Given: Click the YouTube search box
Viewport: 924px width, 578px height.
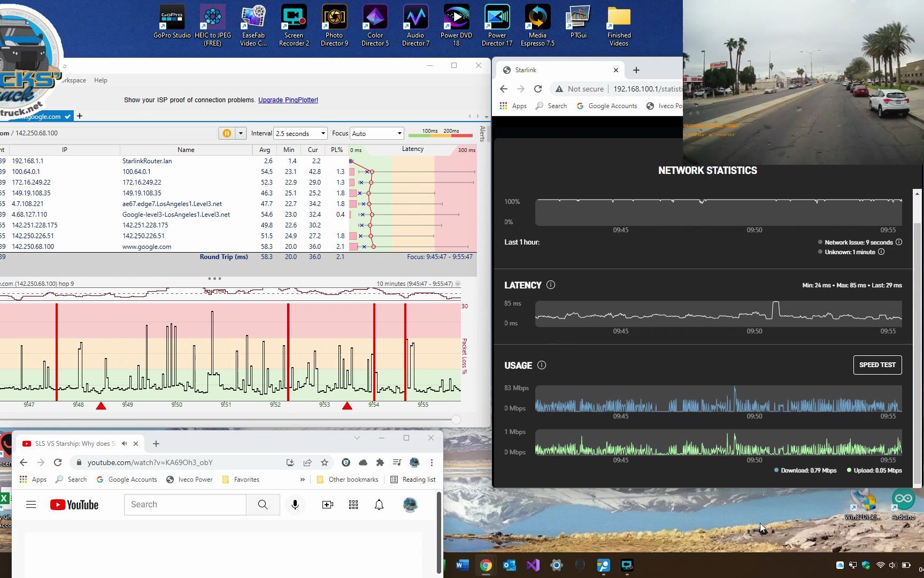Looking at the screenshot, I should (x=185, y=505).
